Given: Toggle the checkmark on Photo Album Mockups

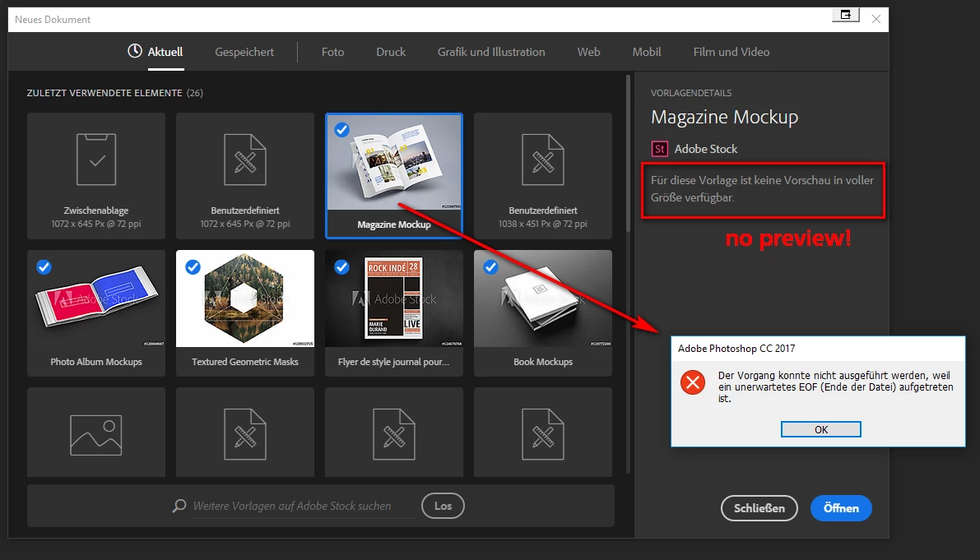Looking at the screenshot, I should pyautogui.click(x=44, y=267).
